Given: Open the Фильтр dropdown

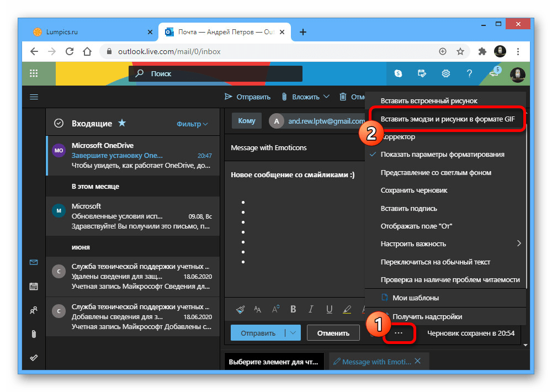Looking at the screenshot, I should pyautogui.click(x=192, y=124).
